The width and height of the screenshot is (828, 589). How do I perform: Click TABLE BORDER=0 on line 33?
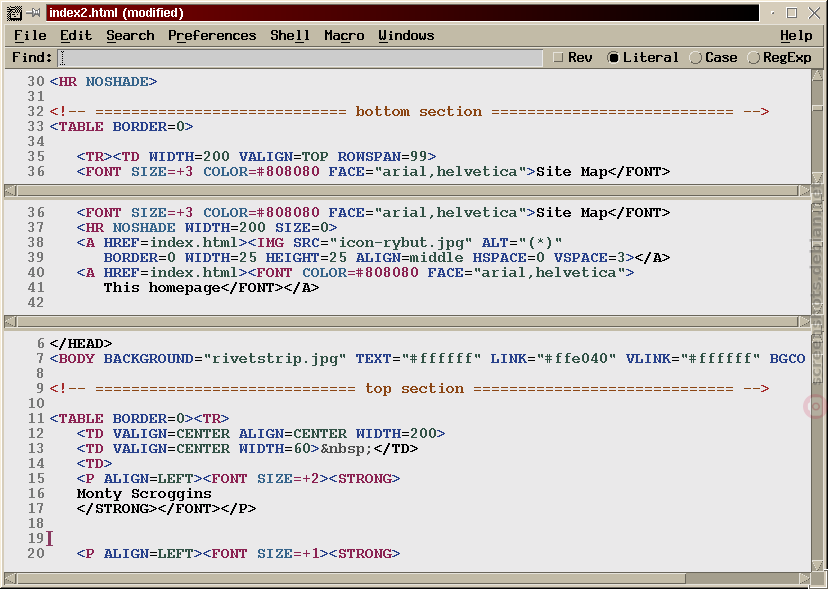(x=121, y=127)
